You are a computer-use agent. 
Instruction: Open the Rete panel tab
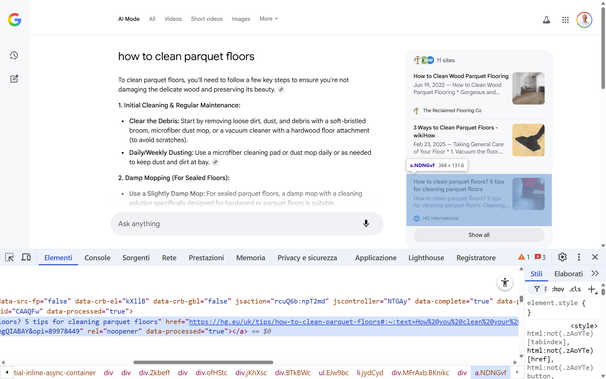coord(169,258)
